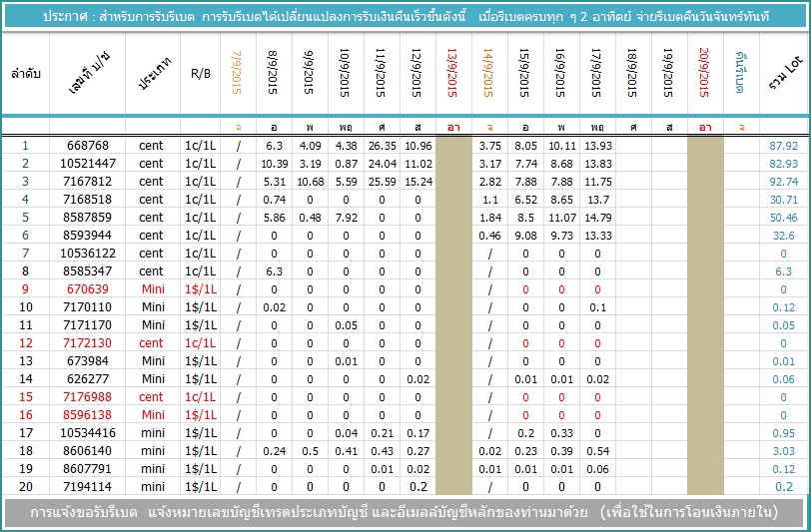This screenshot has height=532, width=811.
Task: Select the 14/9/2015 date header
Action: click(488, 73)
